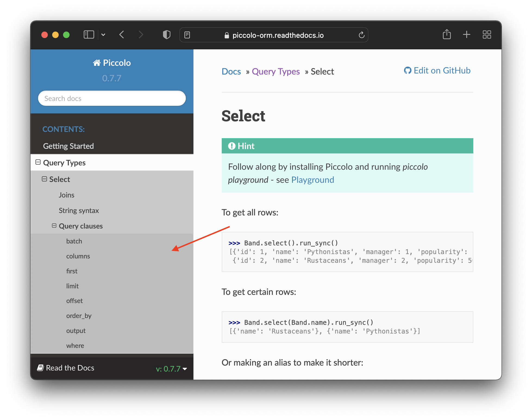Click the Band.select().run_sync() code line
Screen dimensions: 532x420
pyautogui.click(x=283, y=243)
